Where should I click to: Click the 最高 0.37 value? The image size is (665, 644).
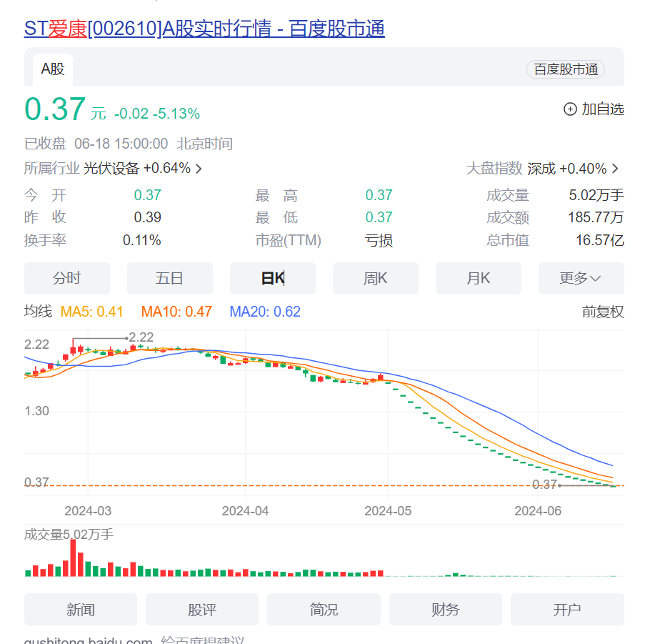379,195
